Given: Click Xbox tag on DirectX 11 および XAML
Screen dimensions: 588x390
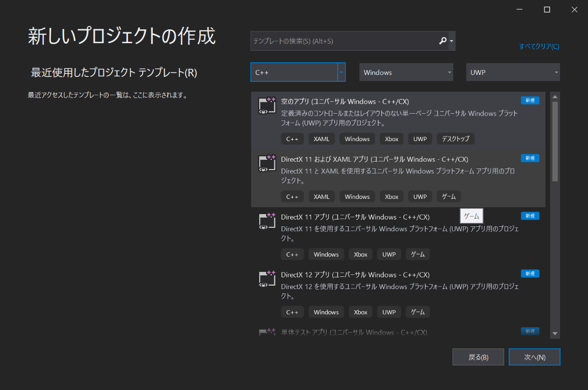Looking at the screenshot, I should (392, 196).
